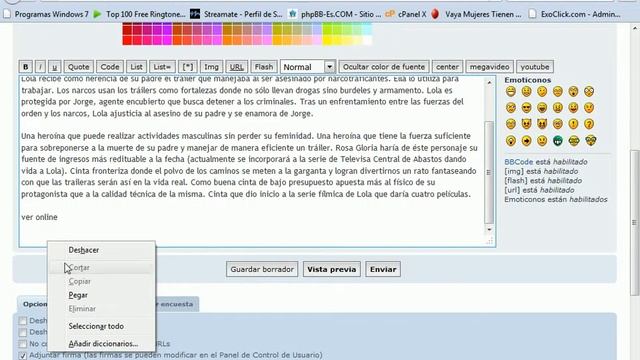Insert the exclamation mark emoticon
640x360 pixels.
click(573, 124)
